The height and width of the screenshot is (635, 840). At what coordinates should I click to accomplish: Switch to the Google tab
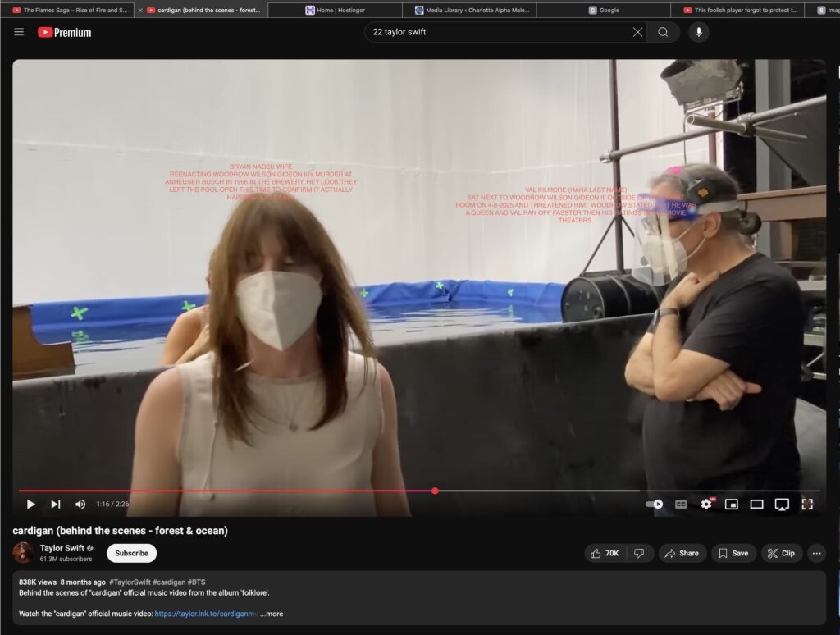[x=604, y=10]
